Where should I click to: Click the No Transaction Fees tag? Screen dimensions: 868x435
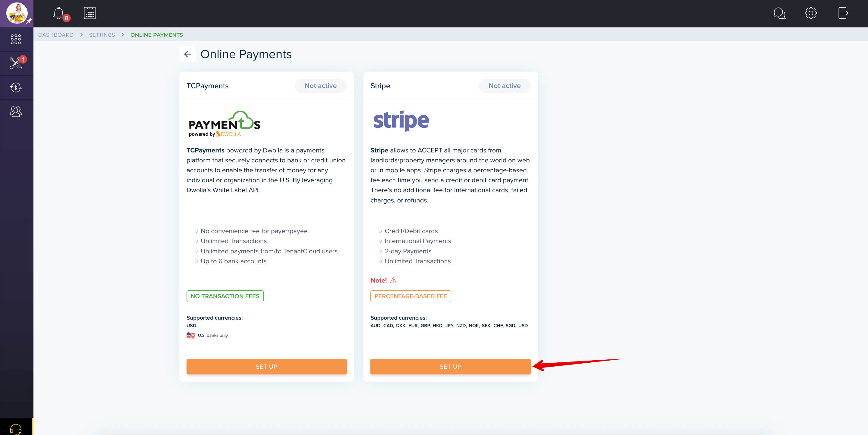coord(225,296)
